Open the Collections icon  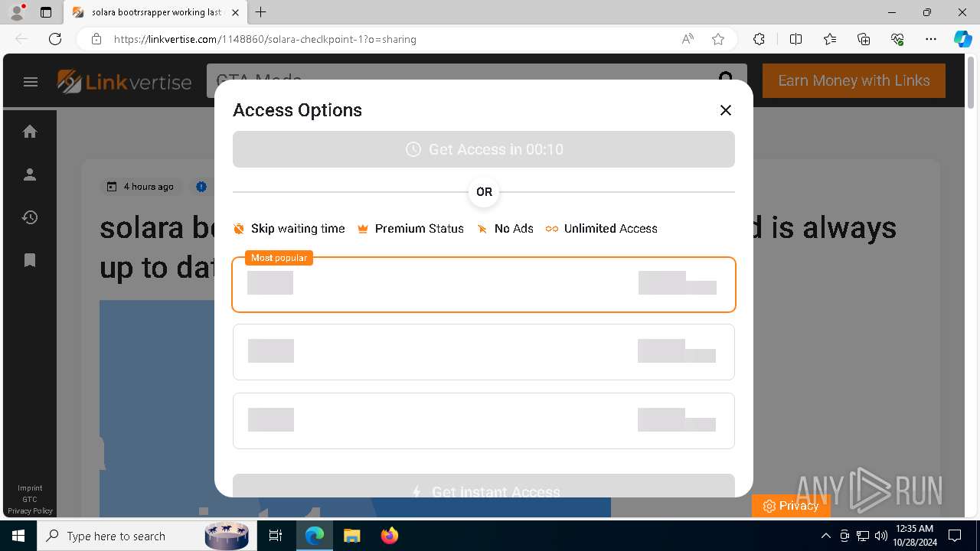click(x=864, y=39)
